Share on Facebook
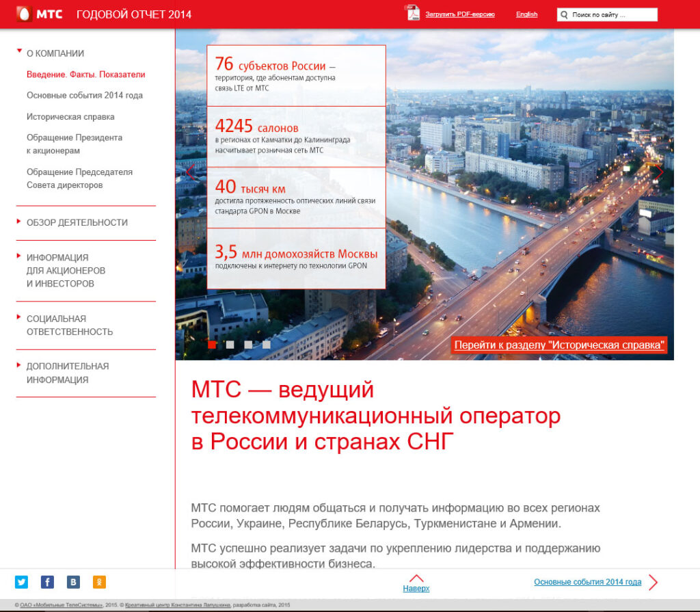The image size is (700, 612). point(47,582)
